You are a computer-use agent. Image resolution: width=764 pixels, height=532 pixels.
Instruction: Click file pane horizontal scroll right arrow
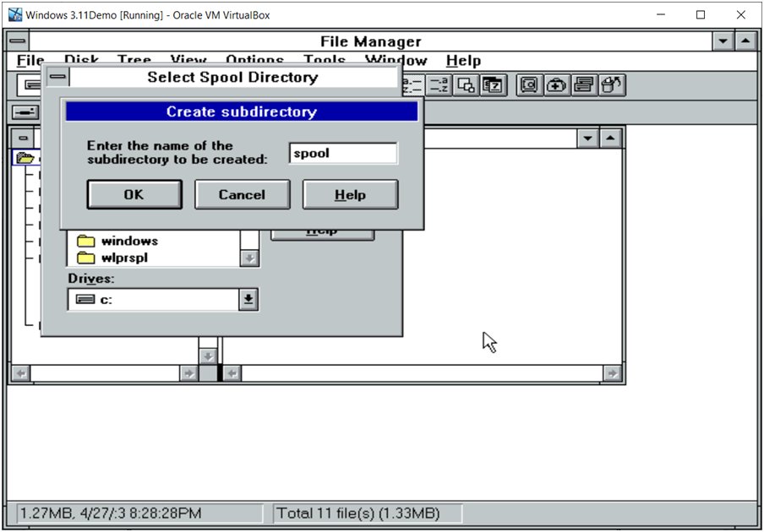(612, 373)
